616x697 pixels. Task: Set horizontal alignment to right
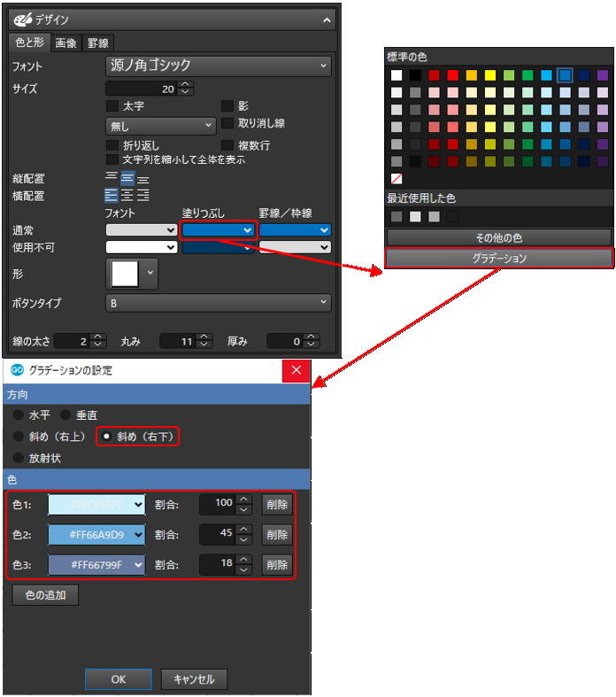[x=142, y=195]
